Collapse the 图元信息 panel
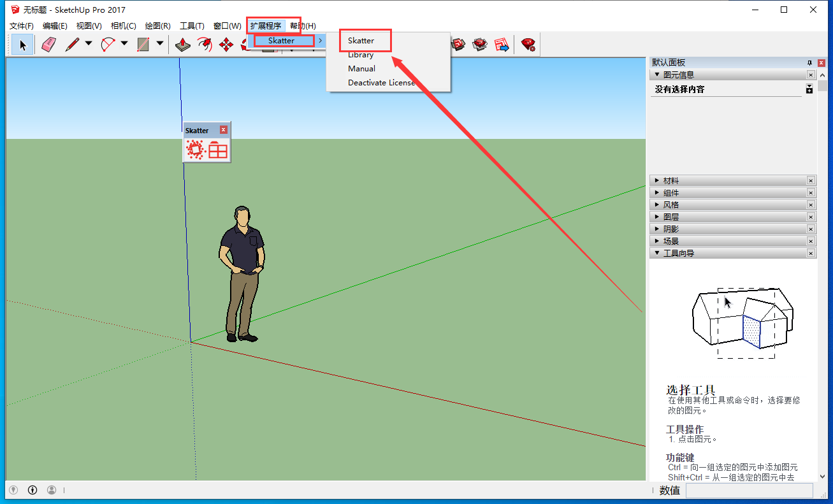833x504 pixels. pos(657,75)
